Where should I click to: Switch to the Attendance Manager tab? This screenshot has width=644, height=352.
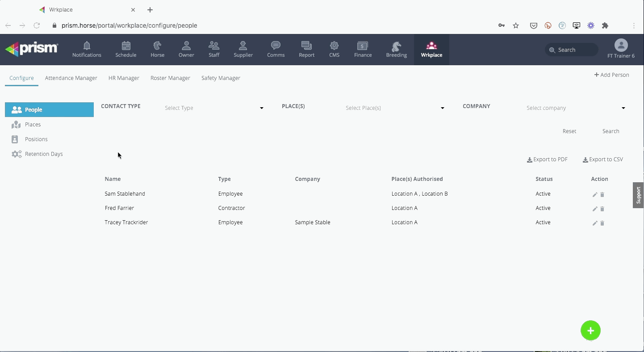[71, 78]
